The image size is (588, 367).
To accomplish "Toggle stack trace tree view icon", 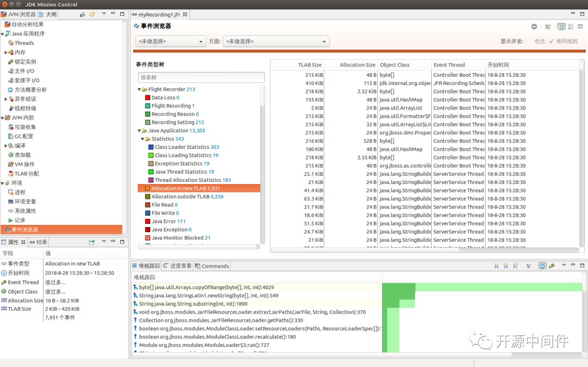I will 529,266.
